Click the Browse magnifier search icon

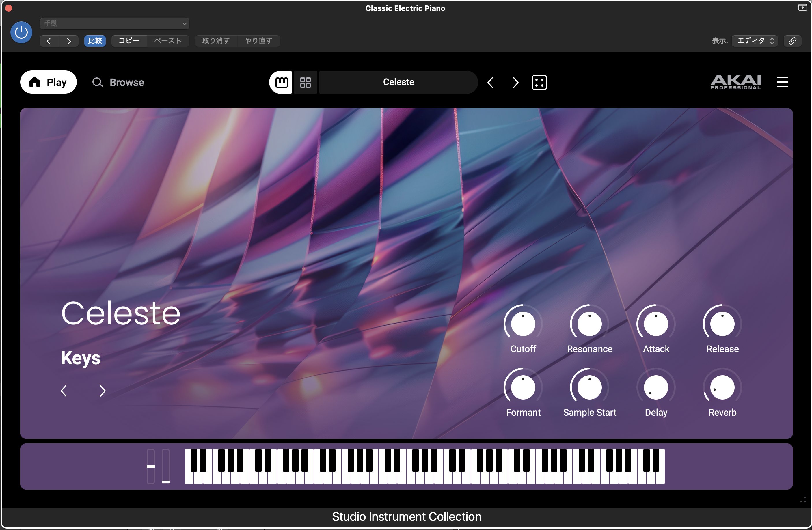point(98,82)
